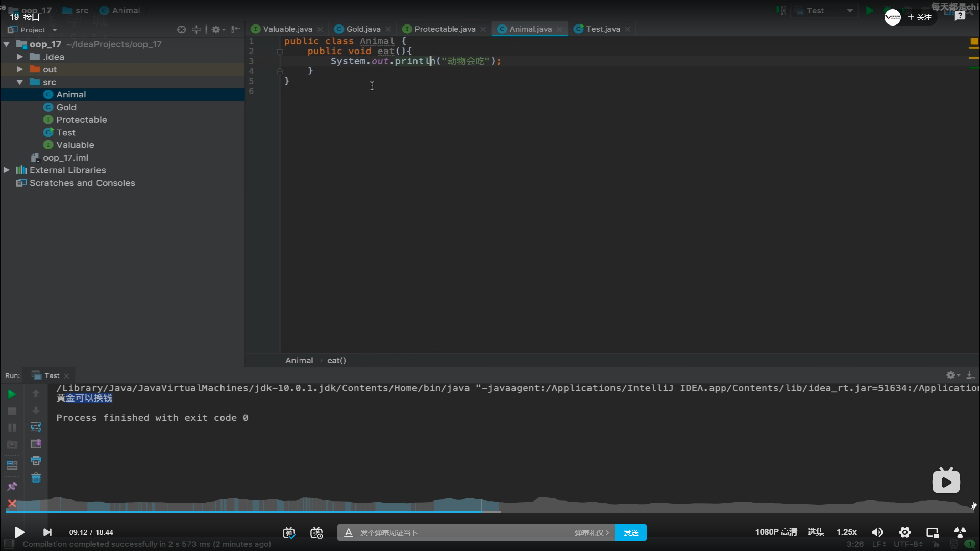Toggle soft-wrap icon in Run console
Viewport: 980px width, 551px height.
(36, 427)
